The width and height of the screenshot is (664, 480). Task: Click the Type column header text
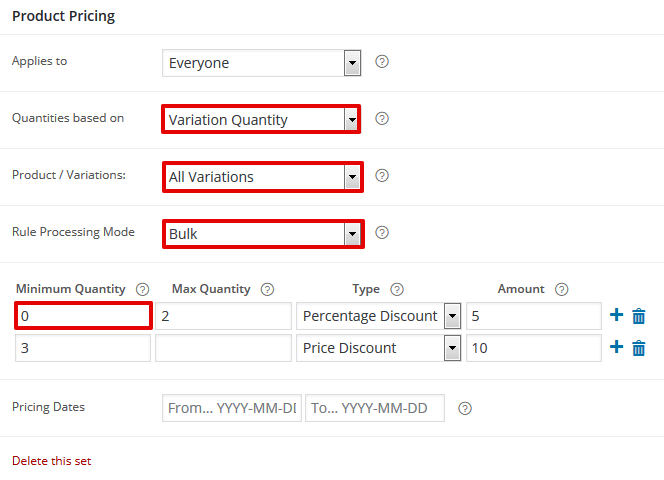366,289
